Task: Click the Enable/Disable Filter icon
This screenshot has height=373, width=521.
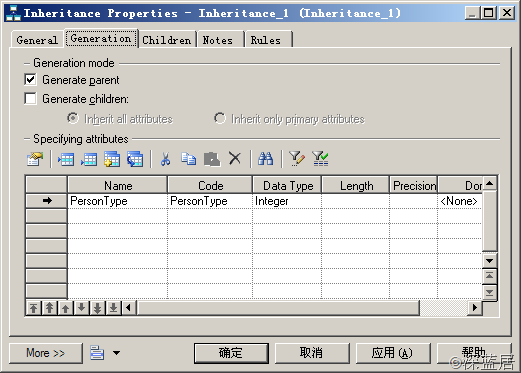Action: (x=320, y=159)
